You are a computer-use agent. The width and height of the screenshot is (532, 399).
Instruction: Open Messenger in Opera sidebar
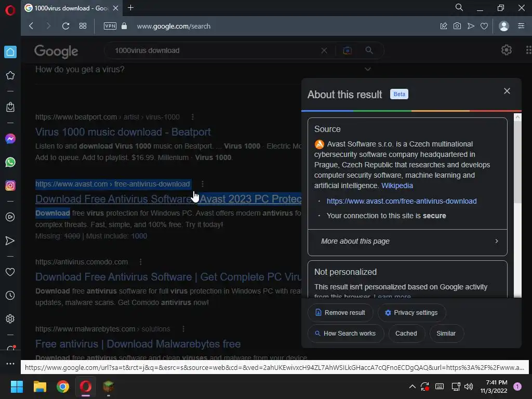(10, 139)
